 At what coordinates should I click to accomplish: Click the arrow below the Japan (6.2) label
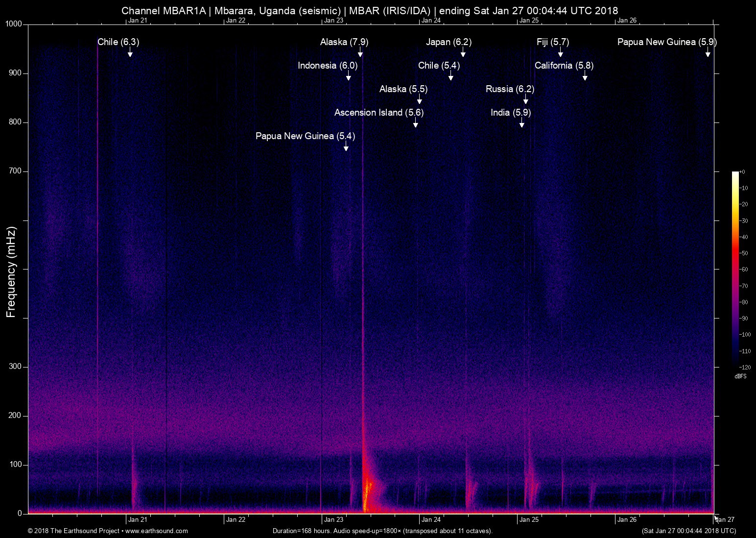[463, 52]
